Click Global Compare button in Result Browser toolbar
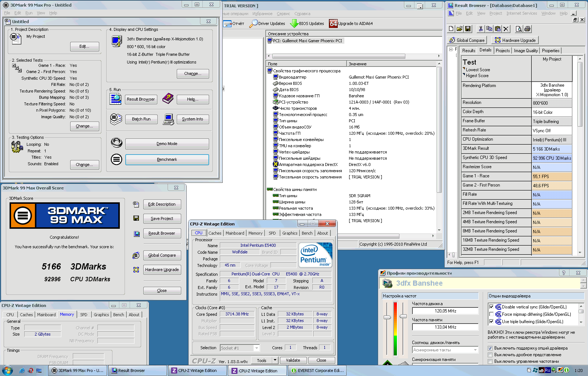The width and height of the screenshot is (588, 376). click(x=467, y=40)
